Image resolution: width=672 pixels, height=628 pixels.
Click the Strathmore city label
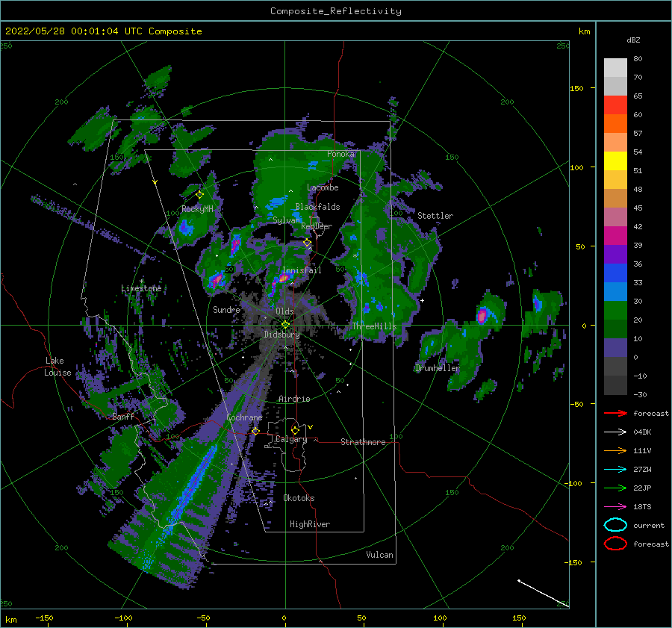click(x=363, y=442)
